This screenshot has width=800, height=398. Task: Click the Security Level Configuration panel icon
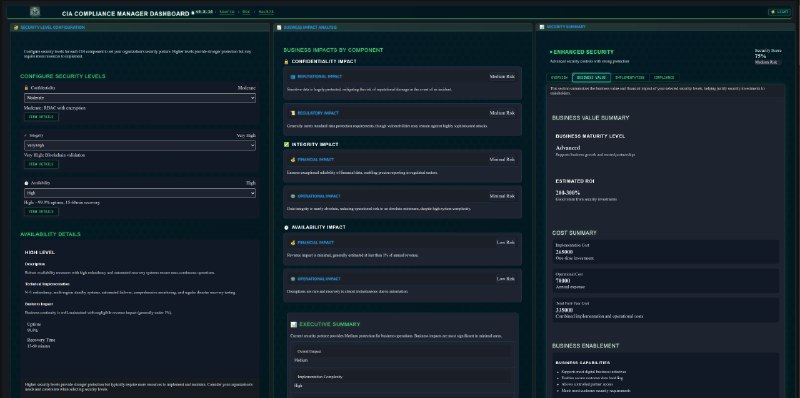[16, 28]
